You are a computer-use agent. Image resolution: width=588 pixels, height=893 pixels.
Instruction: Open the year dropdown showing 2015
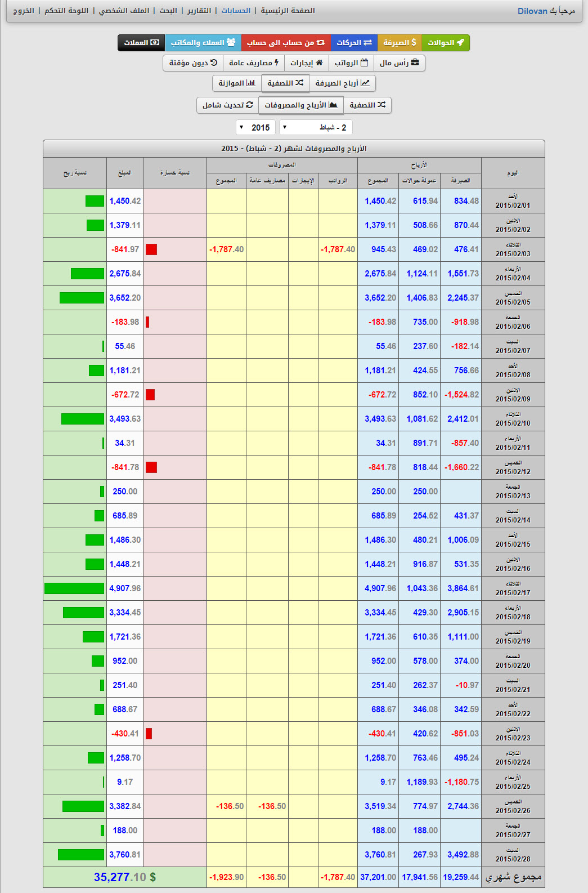[x=256, y=128]
